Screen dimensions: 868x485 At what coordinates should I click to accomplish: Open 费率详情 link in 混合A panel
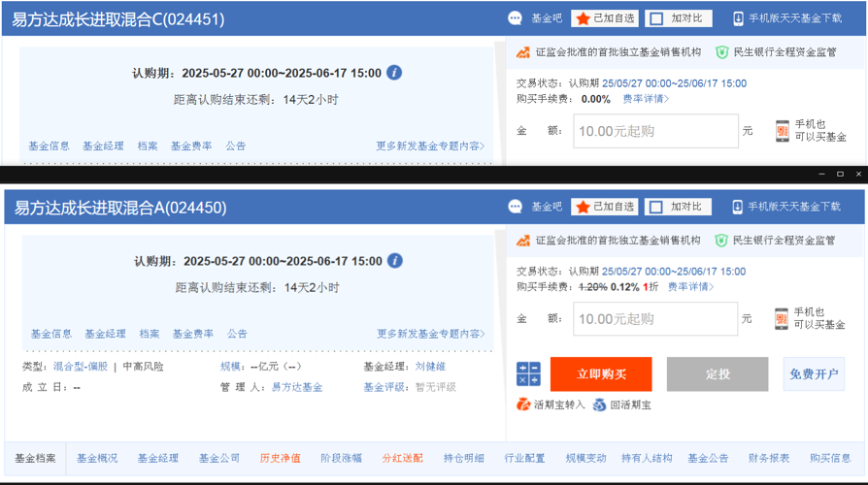[691, 287]
